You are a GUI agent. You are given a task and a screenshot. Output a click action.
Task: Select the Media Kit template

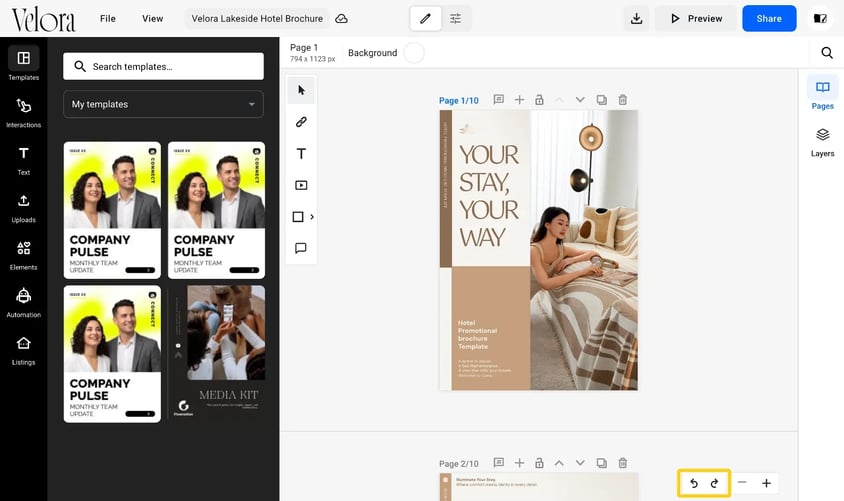[216, 354]
